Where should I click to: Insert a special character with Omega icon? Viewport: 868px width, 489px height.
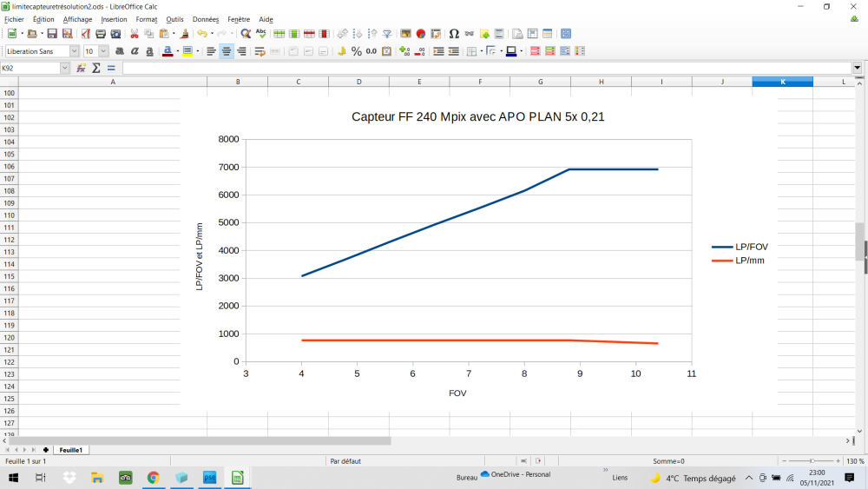click(x=454, y=34)
